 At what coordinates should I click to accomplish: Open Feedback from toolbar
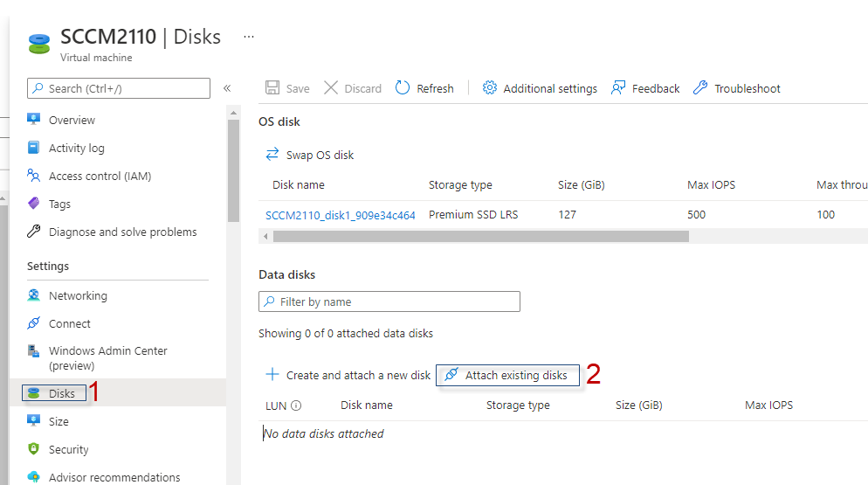coord(645,88)
